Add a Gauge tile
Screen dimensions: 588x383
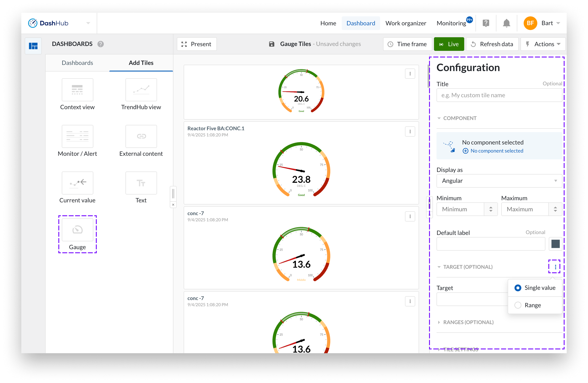click(77, 230)
